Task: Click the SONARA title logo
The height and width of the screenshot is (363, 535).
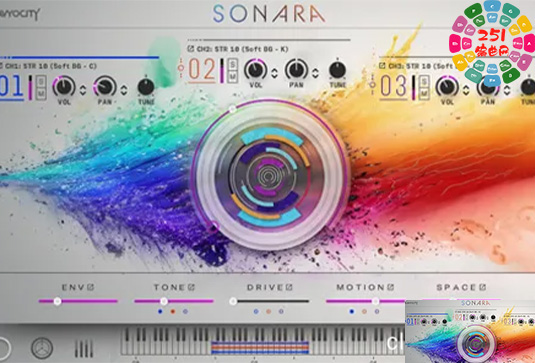Action: click(x=269, y=14)
